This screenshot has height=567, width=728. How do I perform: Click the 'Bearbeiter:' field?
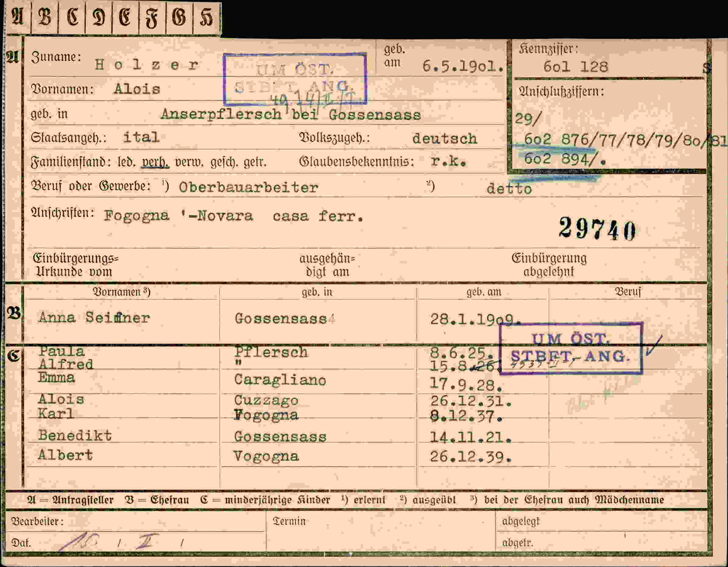click(135, 522)
